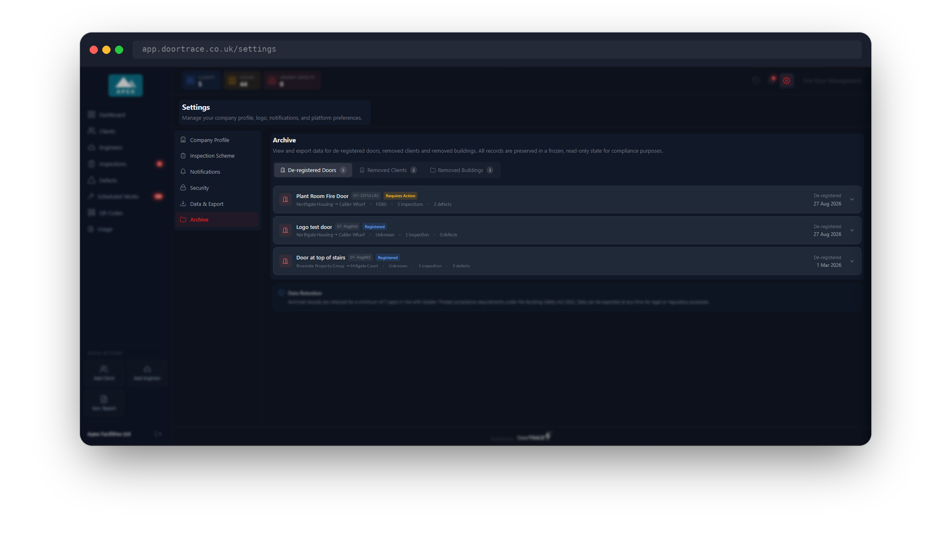The width and height of the screenshot is (951, 560).
Task: Click Riverside Property Group → Millgate Court text
Action: click(x=337, y=266)
